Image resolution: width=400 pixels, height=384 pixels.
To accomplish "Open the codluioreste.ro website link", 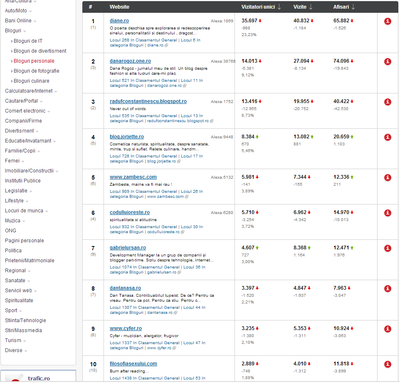I will pos(130,212).
